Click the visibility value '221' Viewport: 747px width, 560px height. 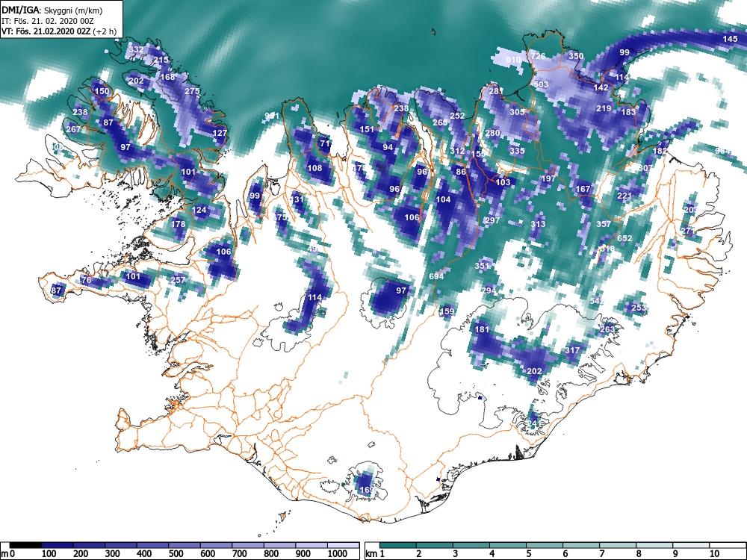(624, 196)
